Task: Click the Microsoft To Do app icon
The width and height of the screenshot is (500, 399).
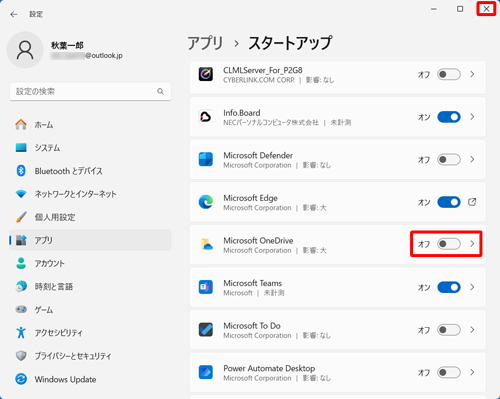Action: pyautogui.click(x=206, y=330)
